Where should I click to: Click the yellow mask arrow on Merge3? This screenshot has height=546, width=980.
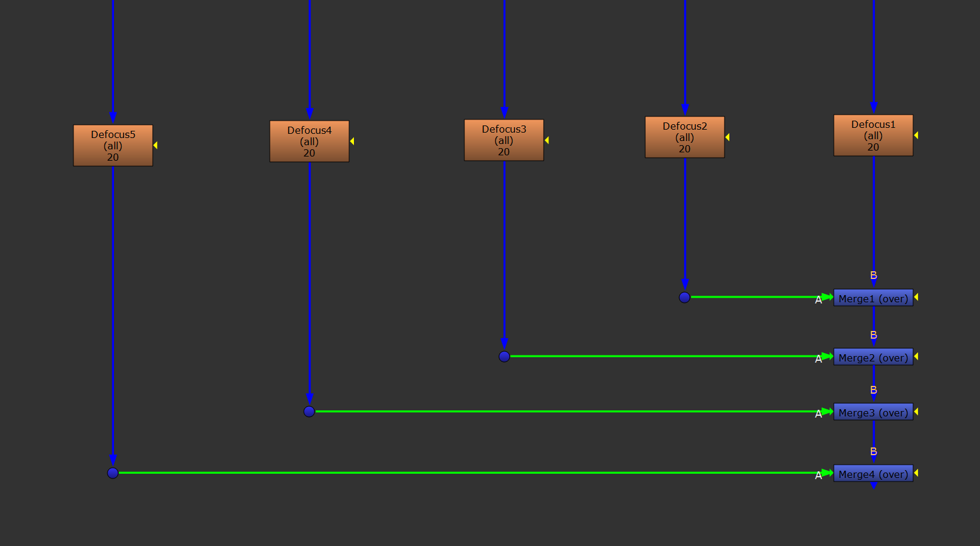(916, 411)
